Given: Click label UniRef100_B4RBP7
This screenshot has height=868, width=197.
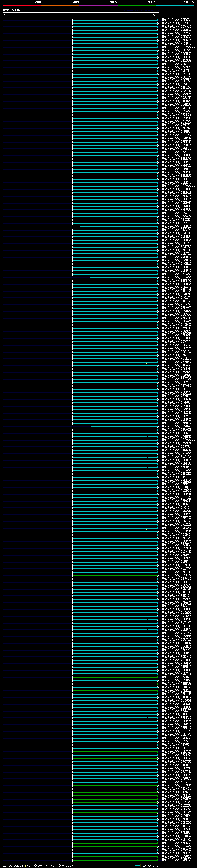Looking at the screenshot, I should (x=176, y=281).
